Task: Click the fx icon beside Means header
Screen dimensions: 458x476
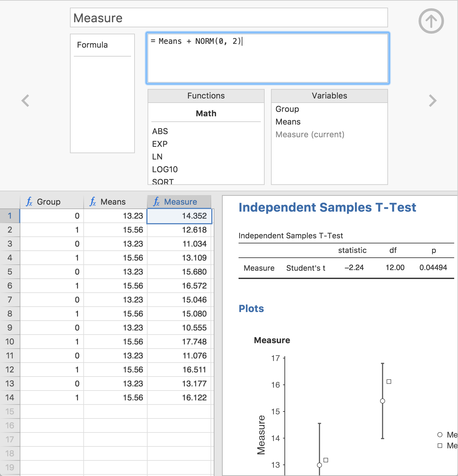Action: pos(93,201)
